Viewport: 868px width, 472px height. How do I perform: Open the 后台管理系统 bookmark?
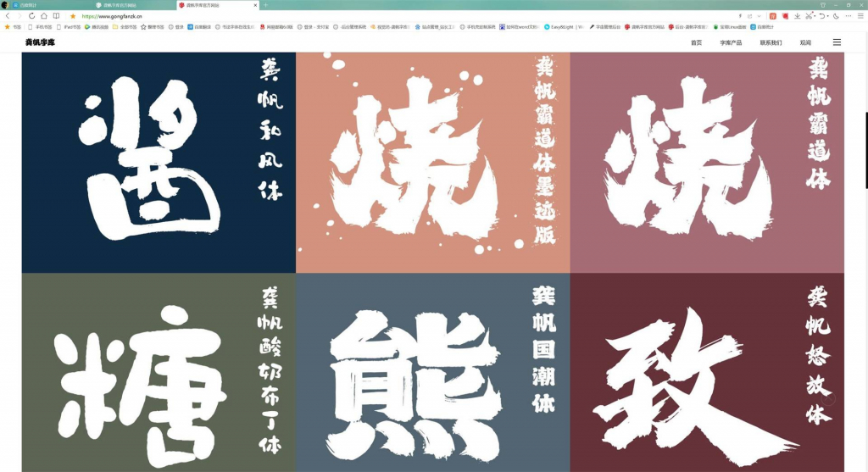[x=350, y=26]
